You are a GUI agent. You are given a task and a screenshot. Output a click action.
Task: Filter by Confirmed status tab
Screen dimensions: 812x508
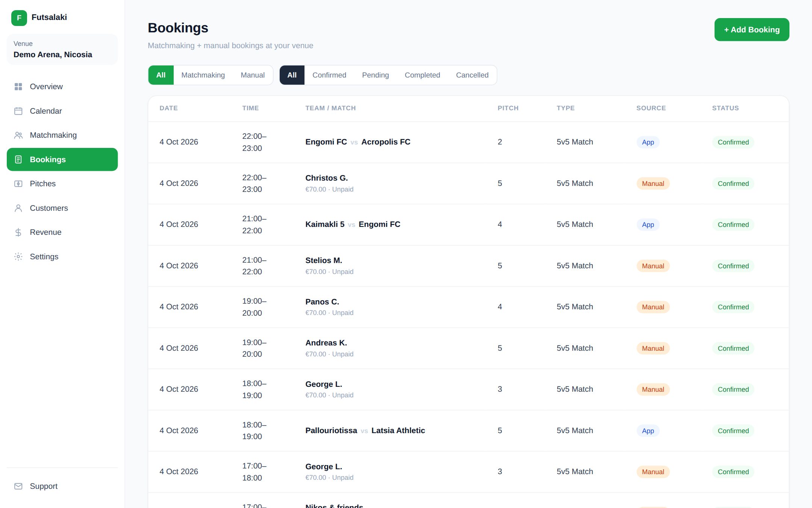329,75
